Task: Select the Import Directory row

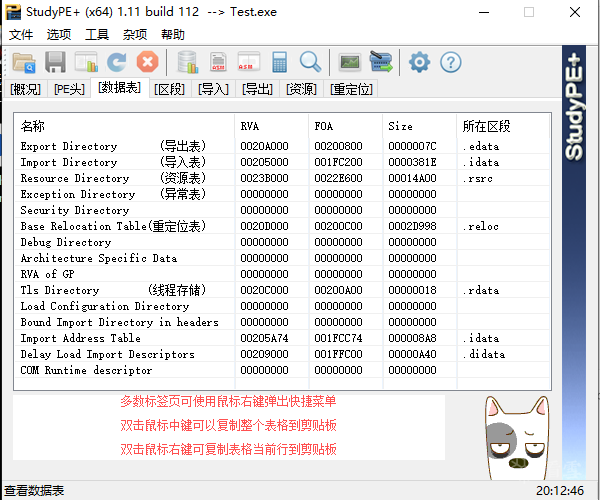Action: tap(282, 162)
